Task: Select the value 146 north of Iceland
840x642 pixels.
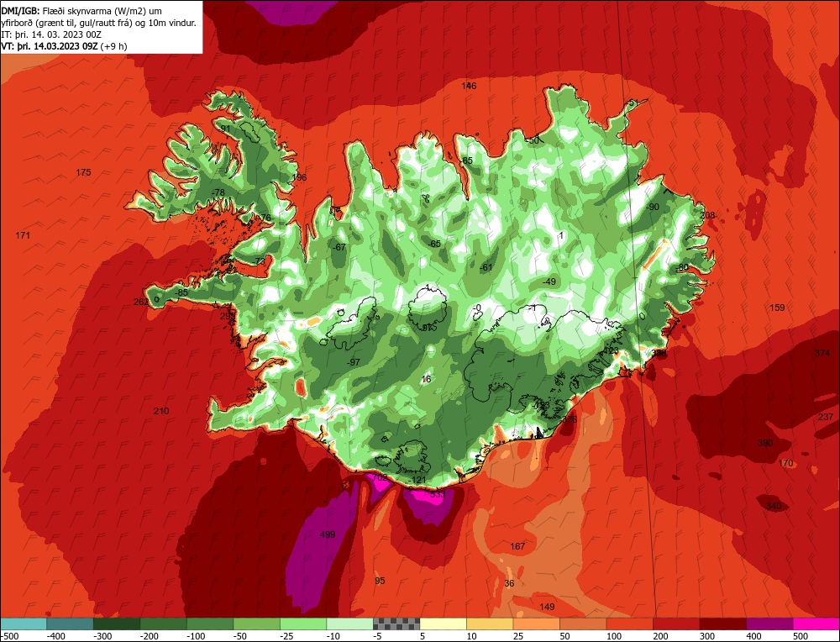Action: (x=469, y=86)
